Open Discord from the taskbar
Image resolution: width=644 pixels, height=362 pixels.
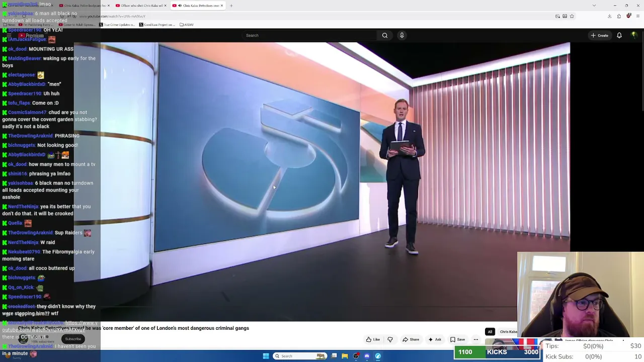point(367,356)
